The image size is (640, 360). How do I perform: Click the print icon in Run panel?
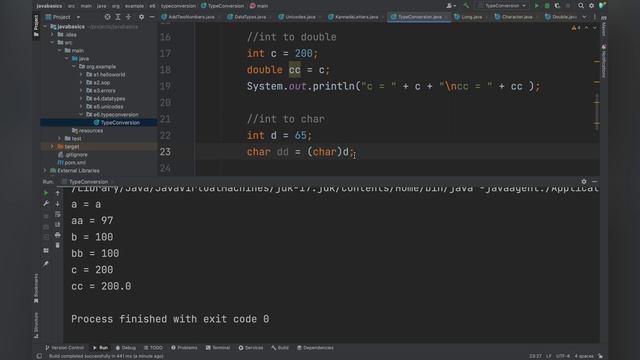click(58, 235)
